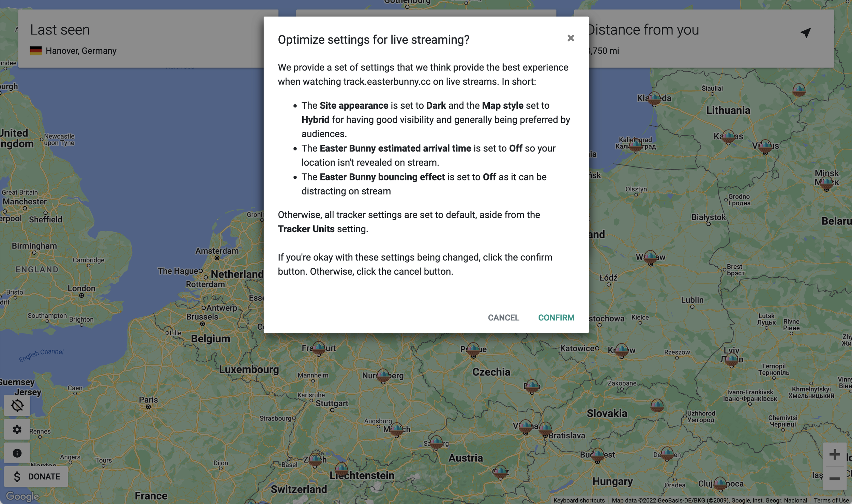Select basket marker on Krakow
The image size is (852, 504).
click(621, 350)
